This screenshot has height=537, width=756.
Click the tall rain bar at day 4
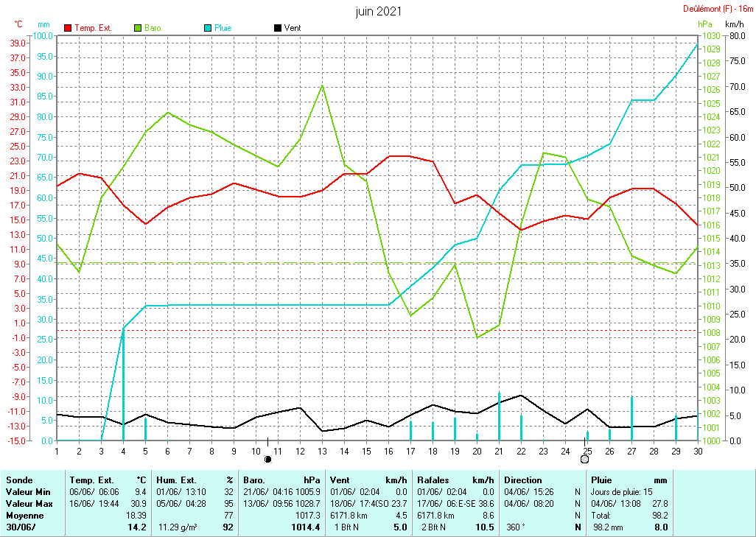(123, 383)
